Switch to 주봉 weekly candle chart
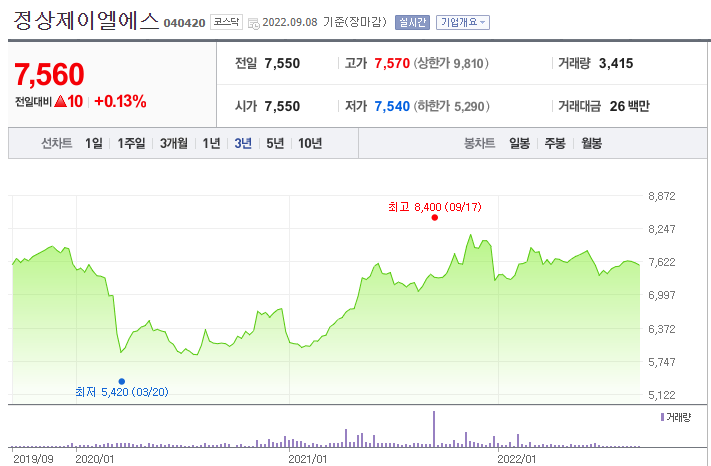This screenshot has height=466, width=711. tap(555, 143)
